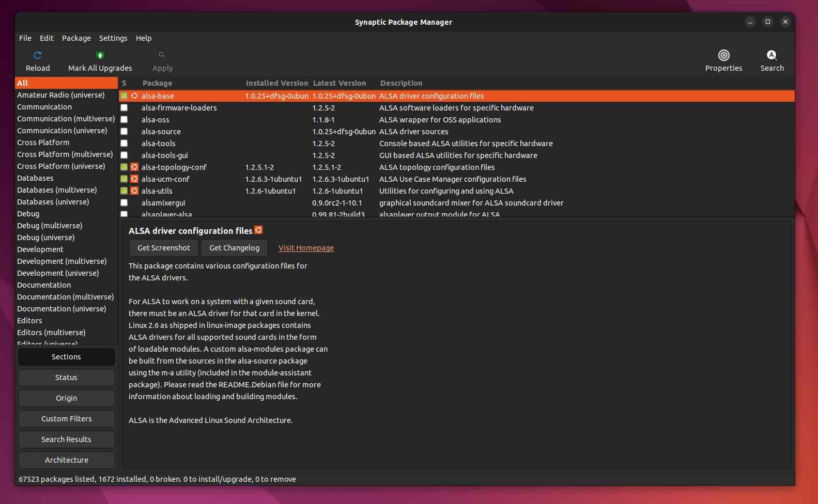Click installed version 1.2.6.3-1ubuntu1 of alsa-ucm-conf

[x=273, y=179]
